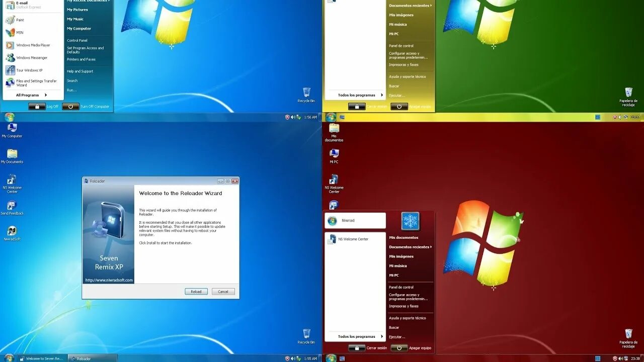
Task: Expand All Programs in English start menu
Action: coord(32,95)
